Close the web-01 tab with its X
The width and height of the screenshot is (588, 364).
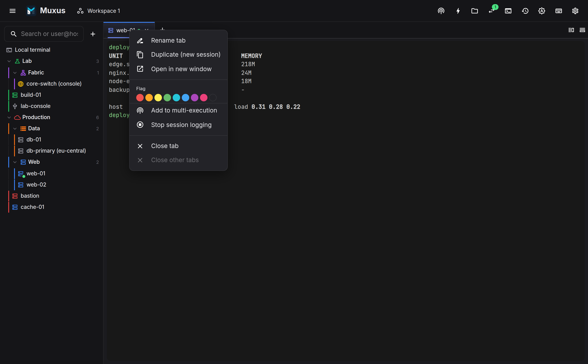click(x=147, y=30)
